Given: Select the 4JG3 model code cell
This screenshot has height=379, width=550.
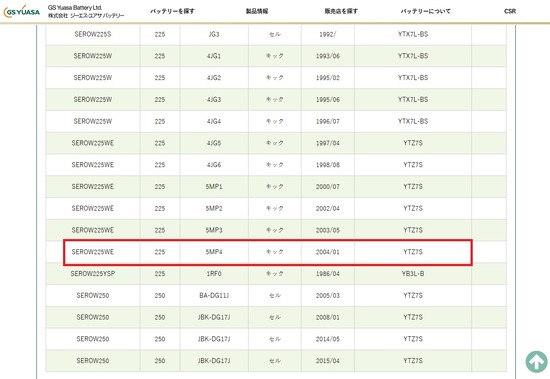Looking at the screenshot, I should pyautogui.click(x=214, y=100).
